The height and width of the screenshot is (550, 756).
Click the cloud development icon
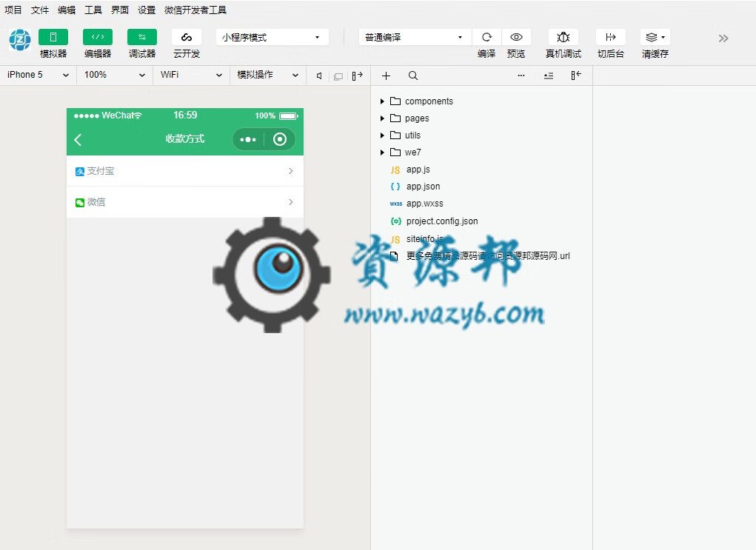pos(186,37)
